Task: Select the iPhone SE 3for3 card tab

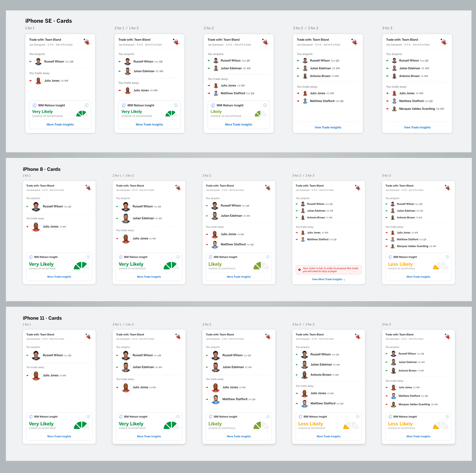Action: click(387, 29)
